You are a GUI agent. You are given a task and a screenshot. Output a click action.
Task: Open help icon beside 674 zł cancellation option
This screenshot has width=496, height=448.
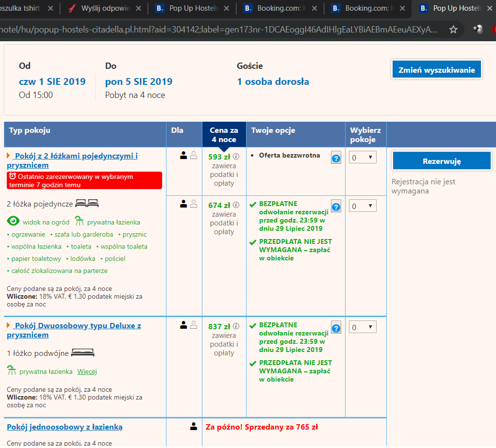pos(336,207)
